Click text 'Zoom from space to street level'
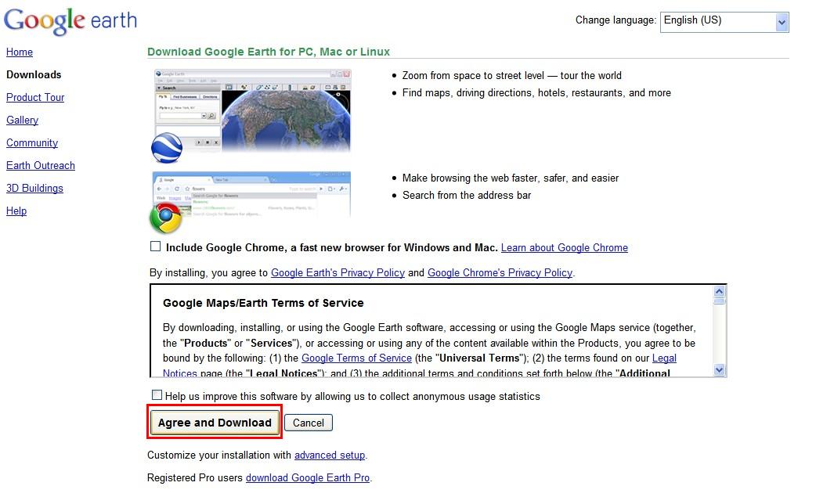Image resolution: width=816 pixels, height=504 pixels. point(473,75)
